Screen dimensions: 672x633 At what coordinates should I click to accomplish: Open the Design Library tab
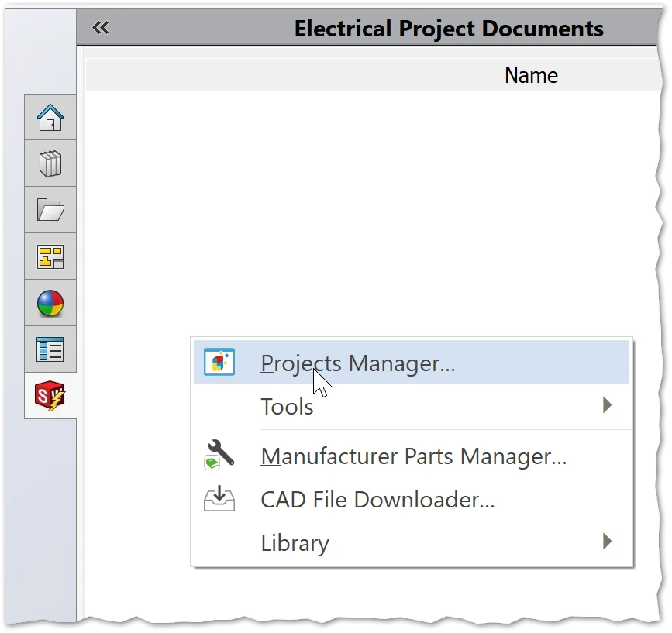coord(50,163)
